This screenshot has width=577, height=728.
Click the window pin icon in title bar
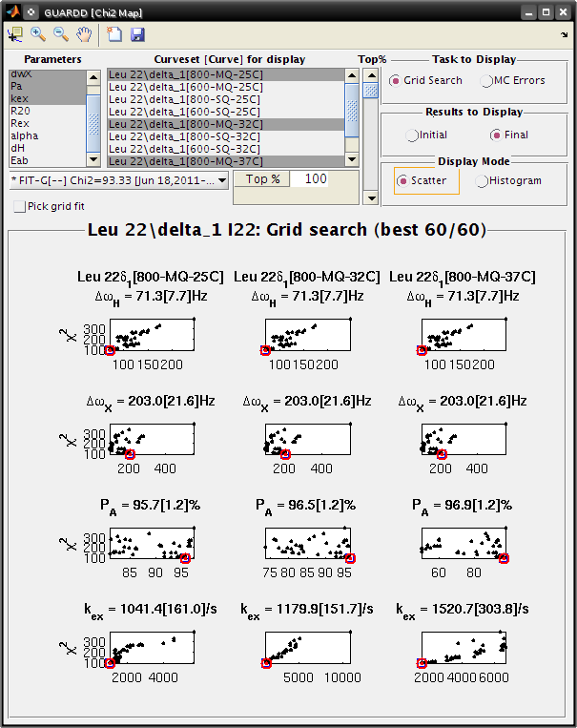(x=31, y=12)
